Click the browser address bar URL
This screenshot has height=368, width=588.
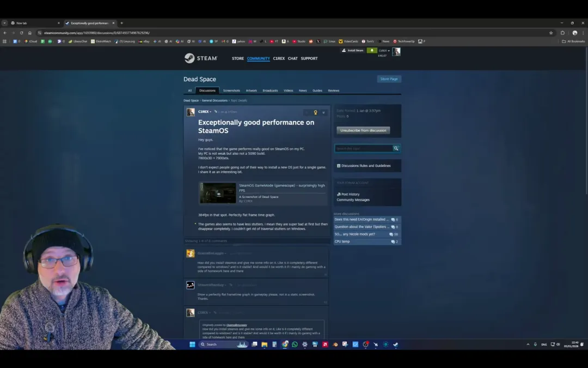coord(97,33)
